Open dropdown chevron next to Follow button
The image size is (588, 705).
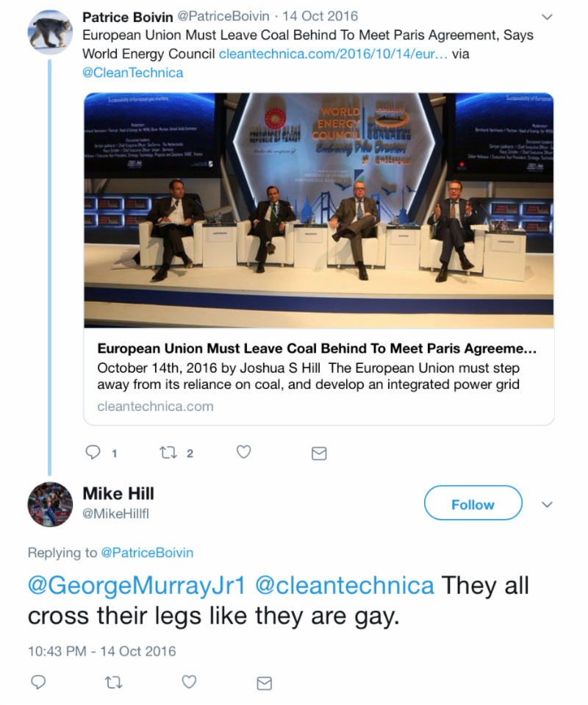point(547,504)
